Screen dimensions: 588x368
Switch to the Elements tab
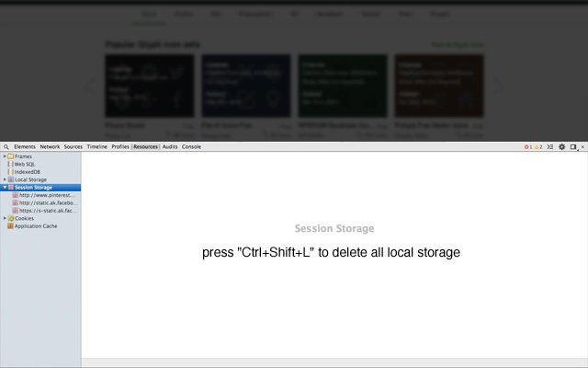25,147
